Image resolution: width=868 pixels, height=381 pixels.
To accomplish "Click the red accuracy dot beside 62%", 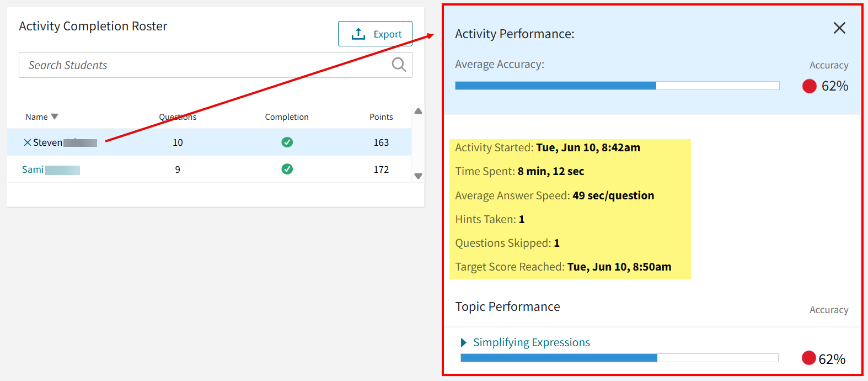I will tap(808, 86).
